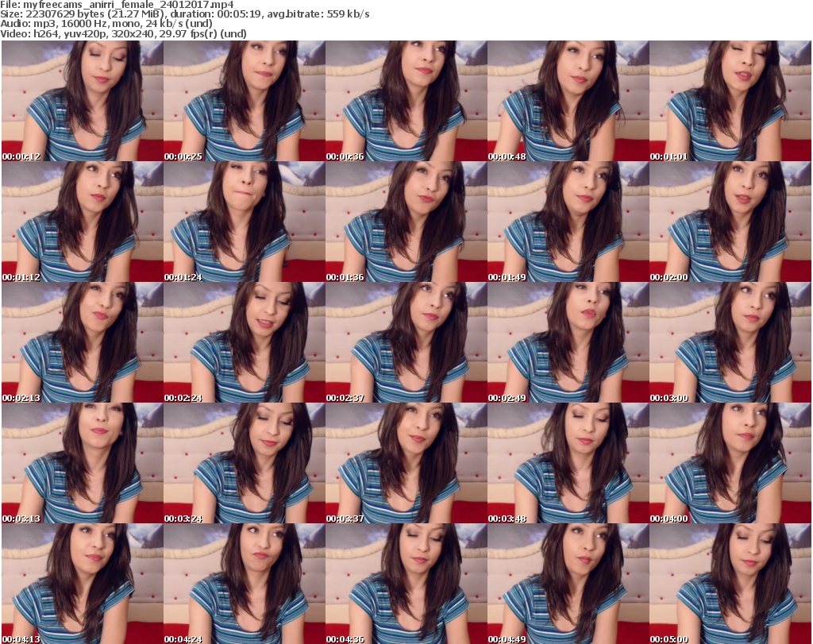Select the thumbnail stamped 00:00:36

point(406,101)
